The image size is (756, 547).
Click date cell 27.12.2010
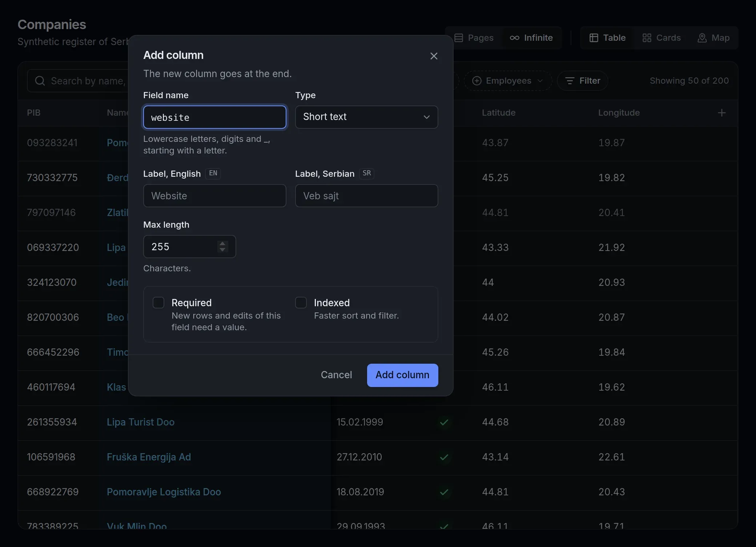(359, 457)
